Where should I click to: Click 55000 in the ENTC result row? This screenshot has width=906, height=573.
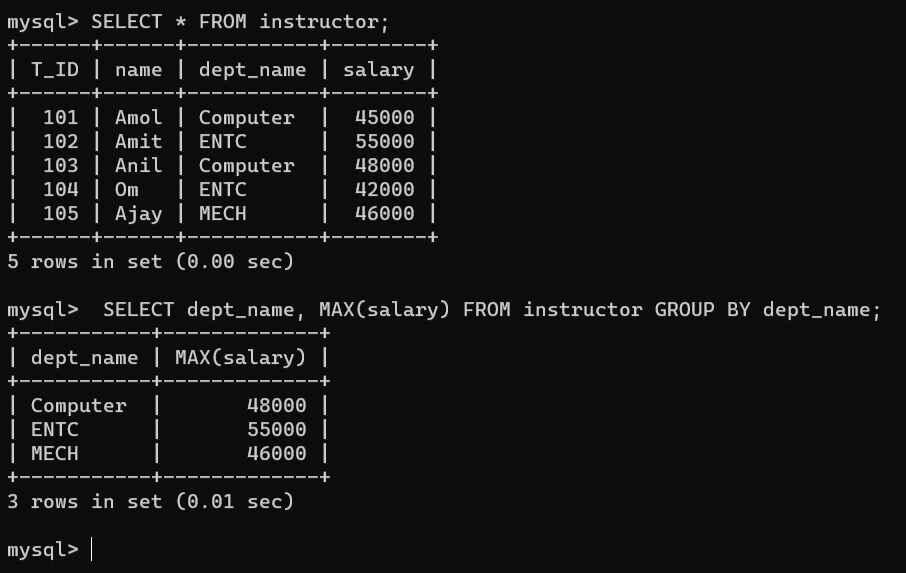pos(276,430)
